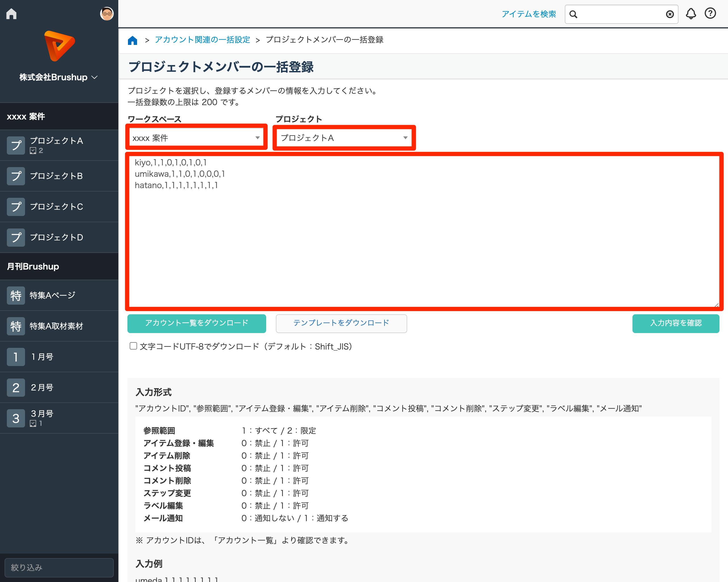This screenshot has height=582, width=728.
Task: Click the task count icon under プロジェクトA
Action: click(x=33, y=151)
